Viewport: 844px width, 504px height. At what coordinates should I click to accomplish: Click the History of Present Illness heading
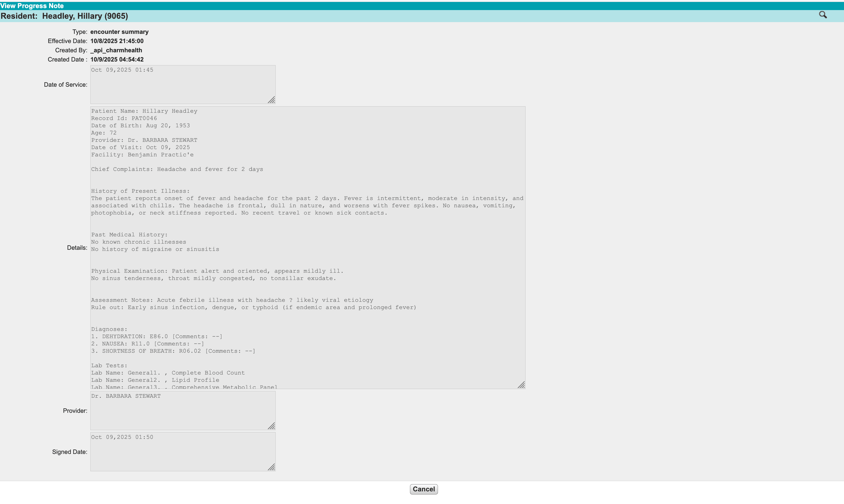point(140,191)
